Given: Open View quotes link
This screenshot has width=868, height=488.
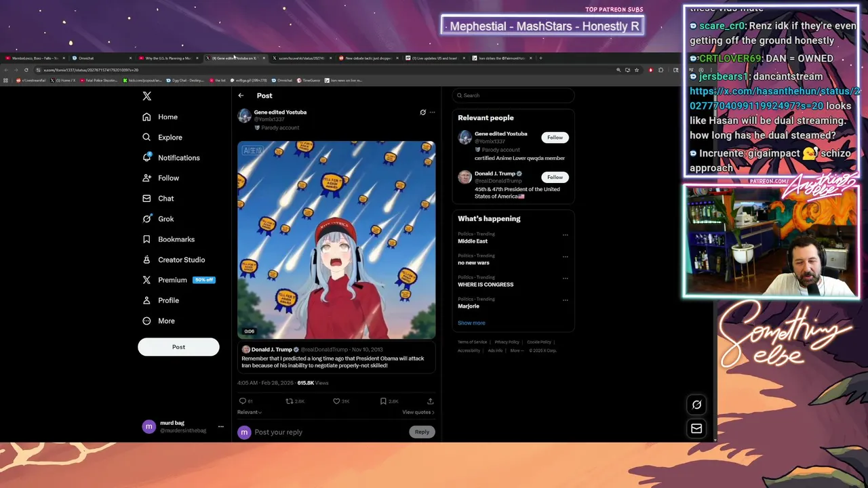Looking at the screenshot, I should 418,412.
